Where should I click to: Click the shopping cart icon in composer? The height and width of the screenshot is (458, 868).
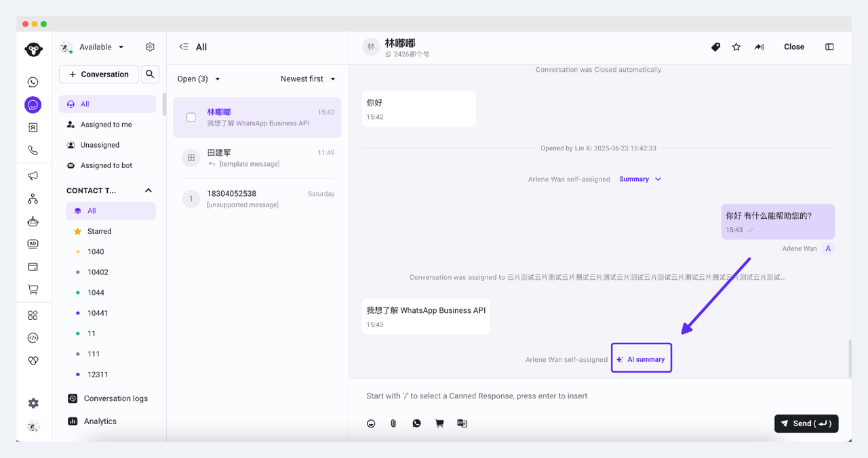439,423
